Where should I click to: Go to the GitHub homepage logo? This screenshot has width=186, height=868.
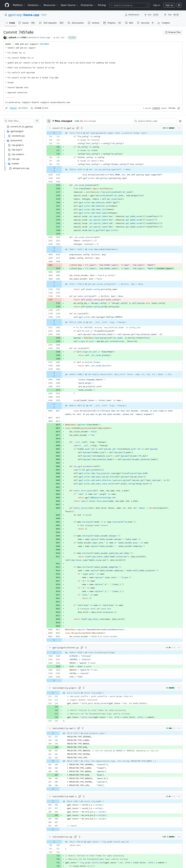click(7, 5)
